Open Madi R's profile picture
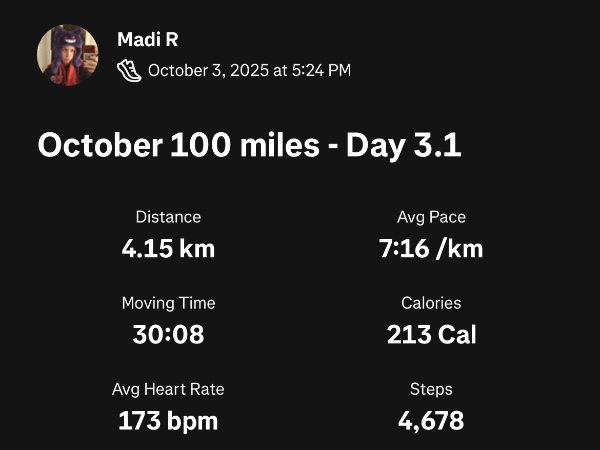Screen dimensions: 600x450 [x=68, y=55]
